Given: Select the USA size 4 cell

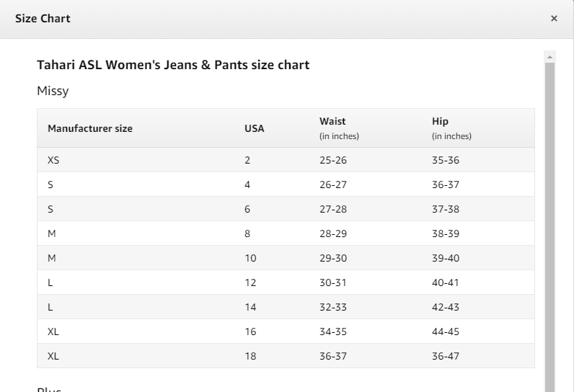Looking at the screenshot, I should tap(247, 184).
